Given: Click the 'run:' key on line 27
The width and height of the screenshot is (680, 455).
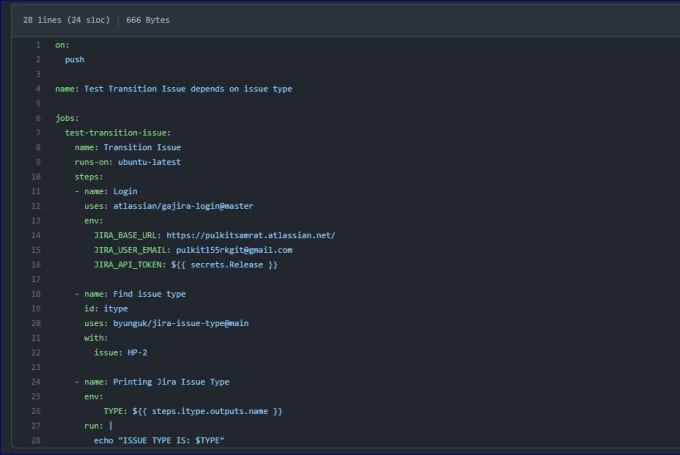Looking at the screenshot, I should [94, 426].
